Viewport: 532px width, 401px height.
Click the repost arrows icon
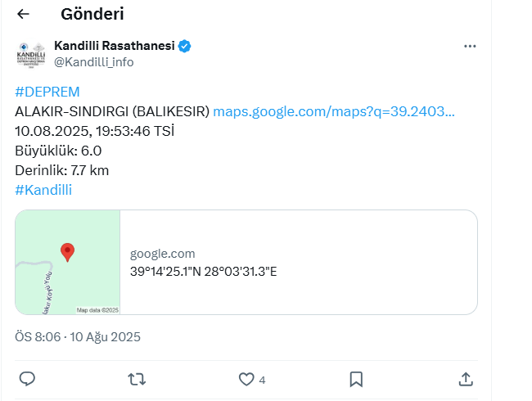137,379
